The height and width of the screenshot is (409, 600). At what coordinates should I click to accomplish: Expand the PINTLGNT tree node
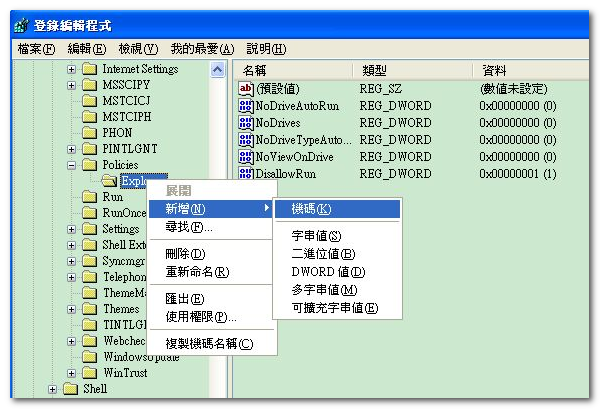(x=72, y=149)
